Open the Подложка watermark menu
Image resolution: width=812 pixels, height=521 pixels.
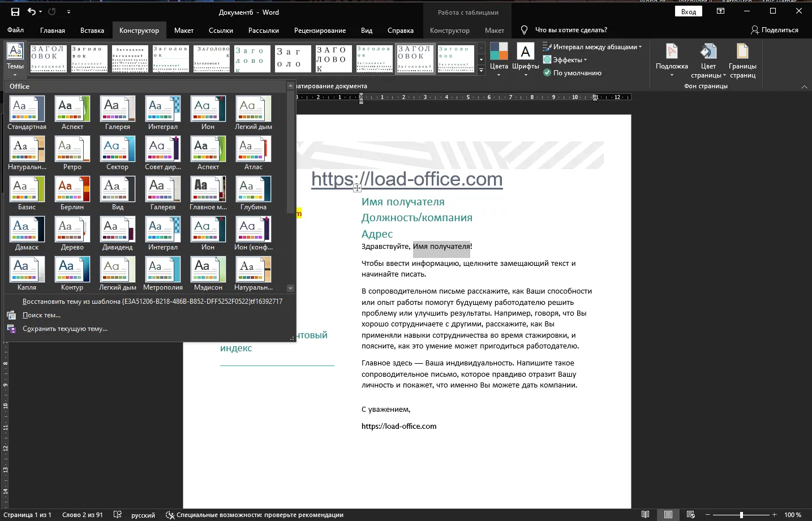tap(672, 59)
